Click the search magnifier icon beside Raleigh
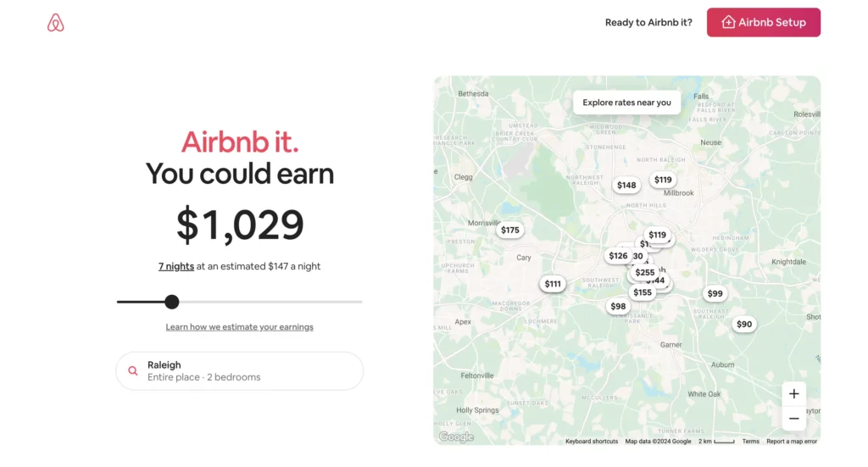 click(x=133, y=371)
